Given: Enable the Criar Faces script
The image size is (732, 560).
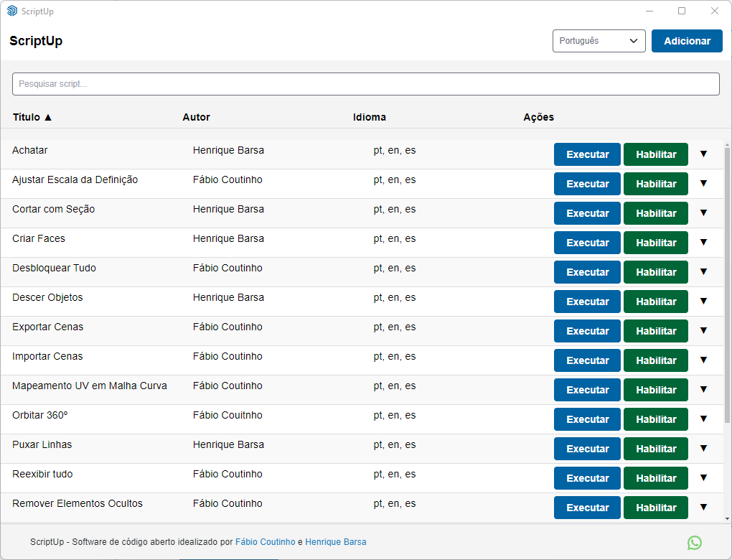Looking at the screenshot, I should click(x=656, y=243).
